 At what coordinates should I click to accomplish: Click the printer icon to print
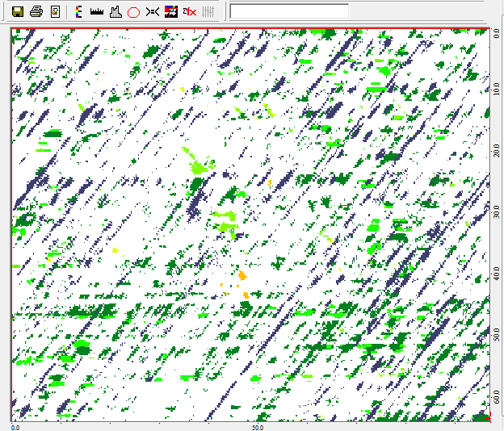point(36,12)
